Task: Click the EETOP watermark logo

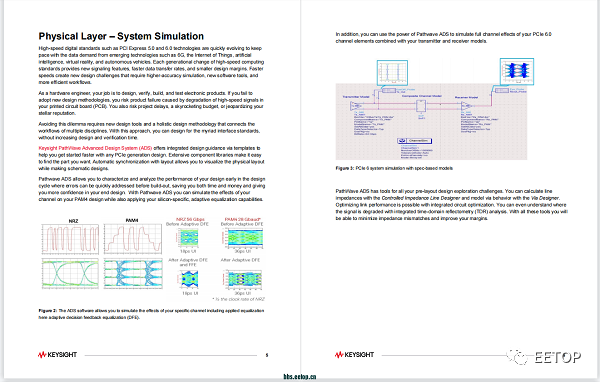Action: point(544,357)
